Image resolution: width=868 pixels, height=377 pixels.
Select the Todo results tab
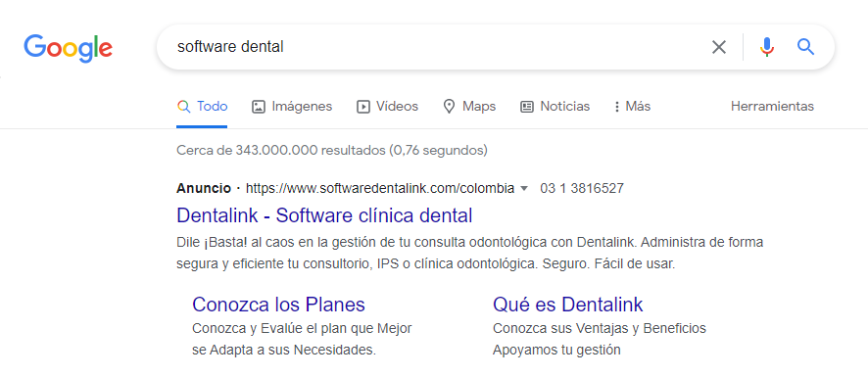click(202, 107)
